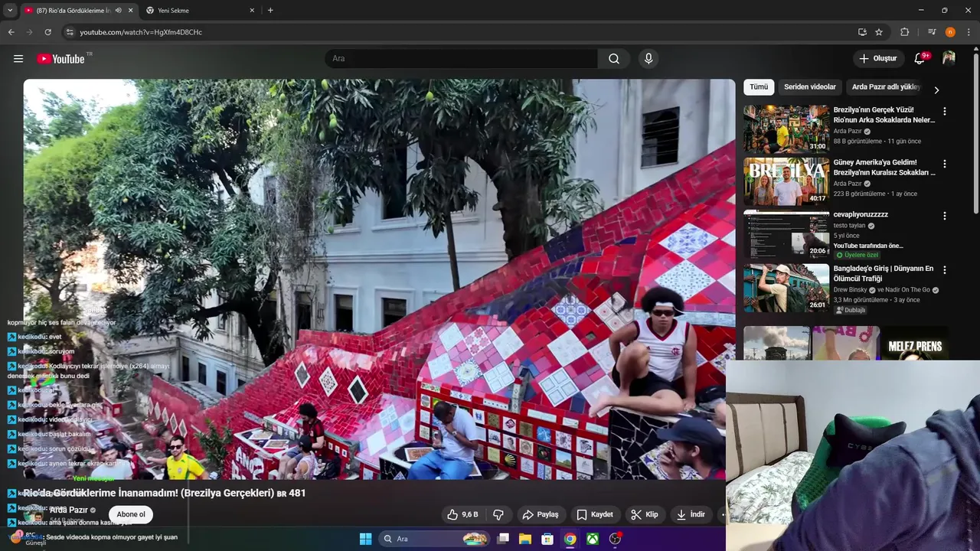
Task: View site information icon in address bar
Action: (x=70, y=32)
